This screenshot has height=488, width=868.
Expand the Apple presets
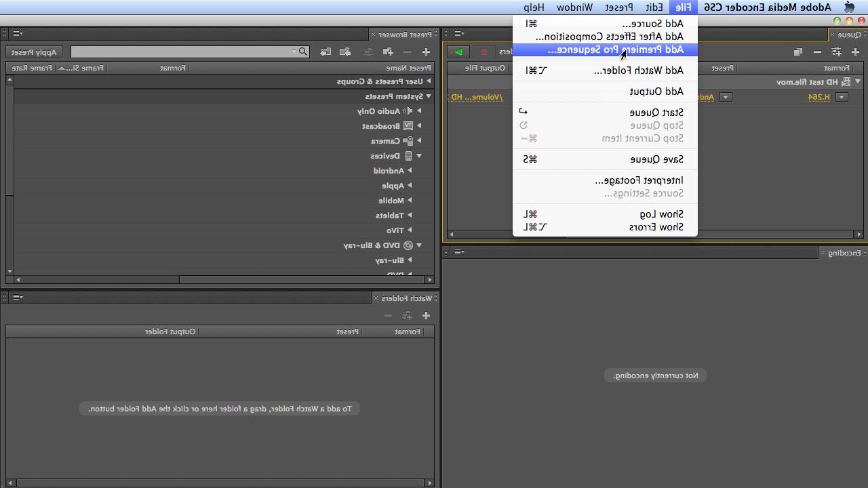coord(410,186)
